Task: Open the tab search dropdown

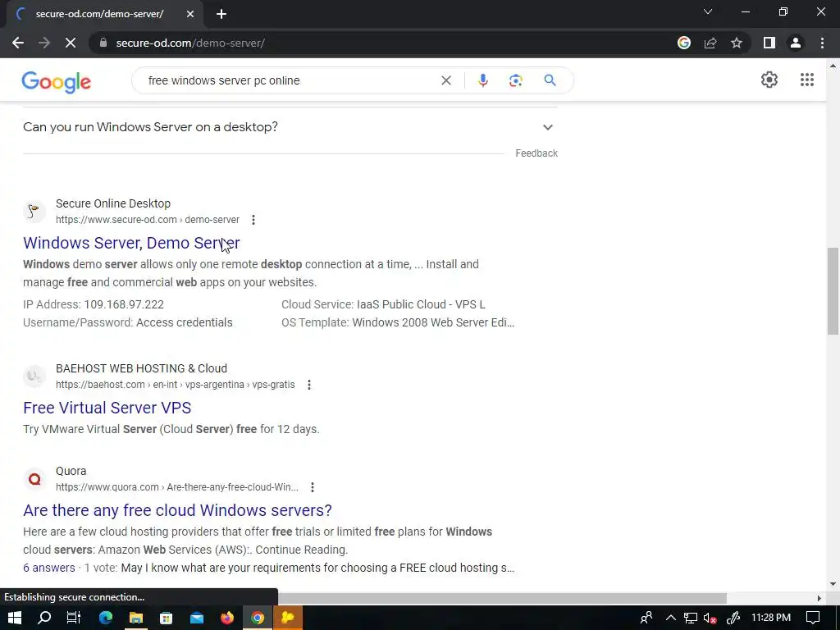Action: coord(708,11)
